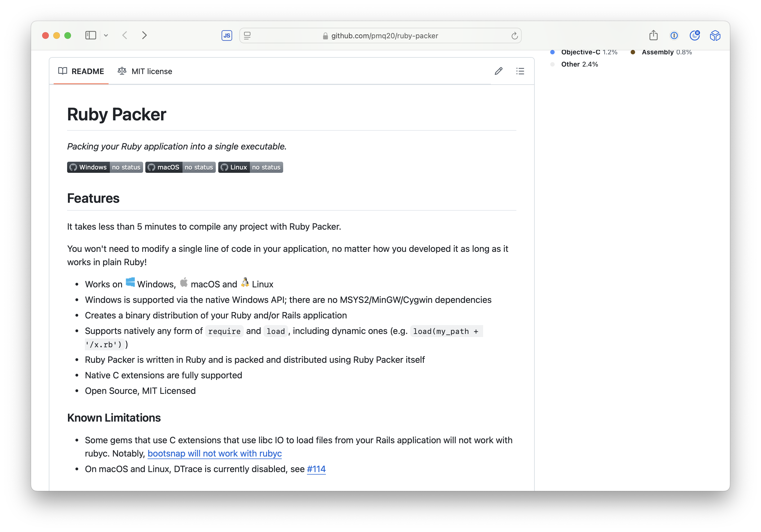Select the README tab
Viewport: 761px width, 532px height.
pos(81,71)
